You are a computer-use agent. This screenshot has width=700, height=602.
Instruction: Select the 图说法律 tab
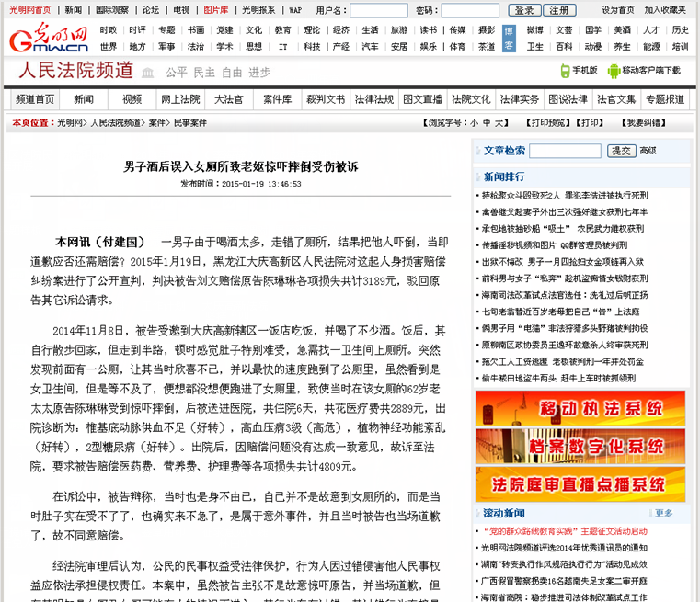[568, 100]
